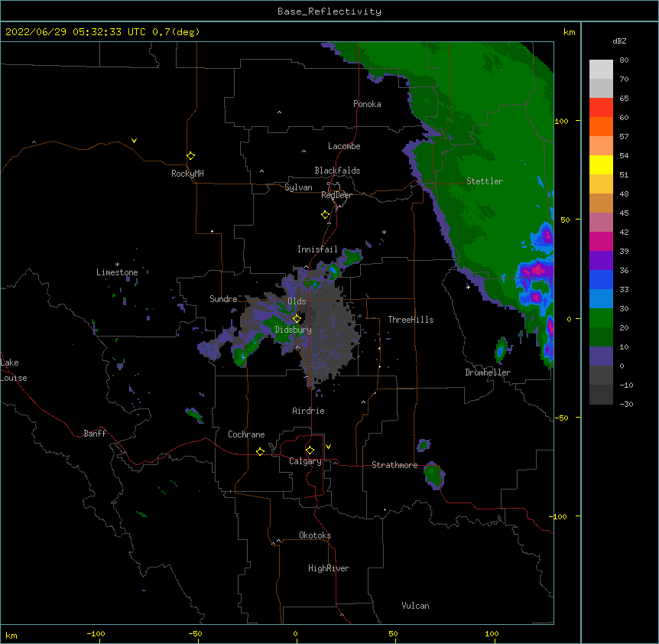Image resolution: width=659 pixels, height=644 pixels.
Task: Click the Lacombe city label
Action: 344,146
